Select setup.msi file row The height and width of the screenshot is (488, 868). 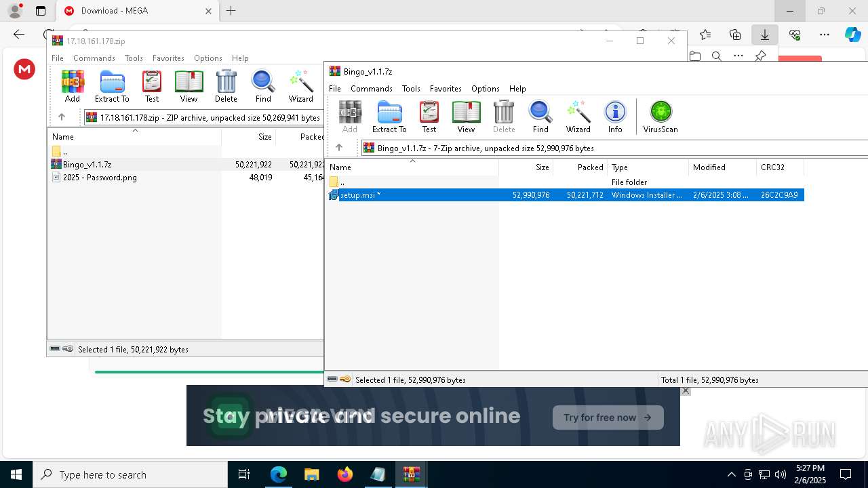point(565,195)
